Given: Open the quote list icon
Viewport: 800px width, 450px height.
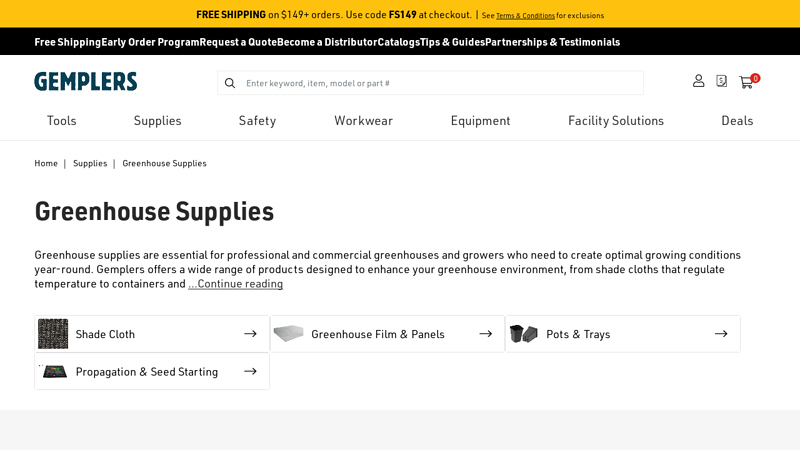Looking at the screenshot, I should [721, 81].
